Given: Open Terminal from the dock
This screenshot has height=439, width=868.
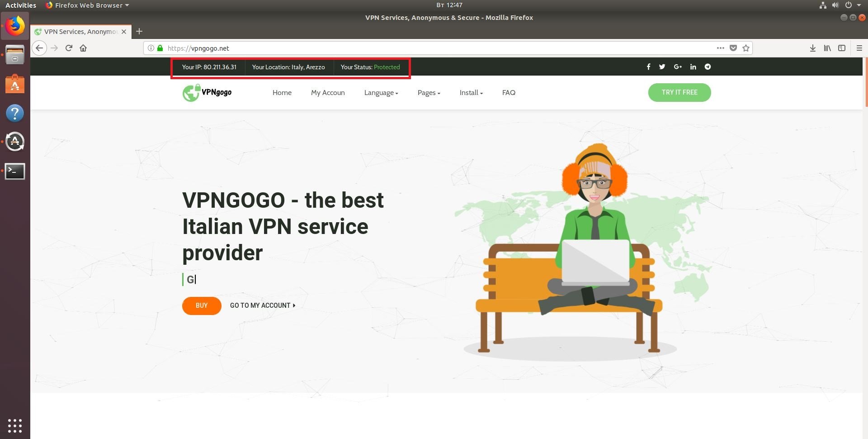Looking at the screenshot, I should pyautogui.click(x=15, y=171).
